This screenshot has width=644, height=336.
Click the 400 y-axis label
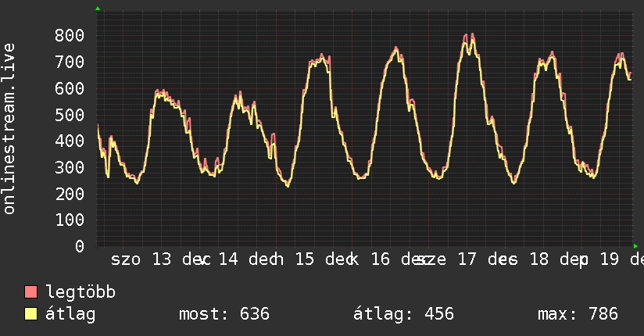click(x=70, y=141)
